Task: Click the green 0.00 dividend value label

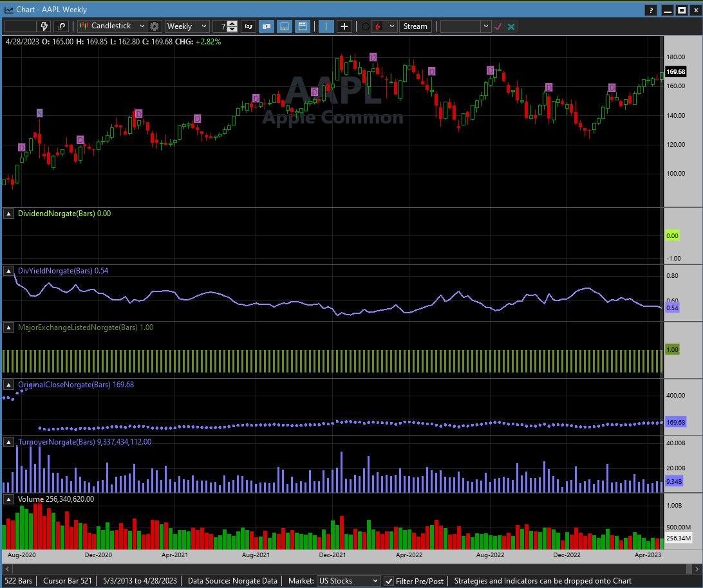Action: click(672, 235)
